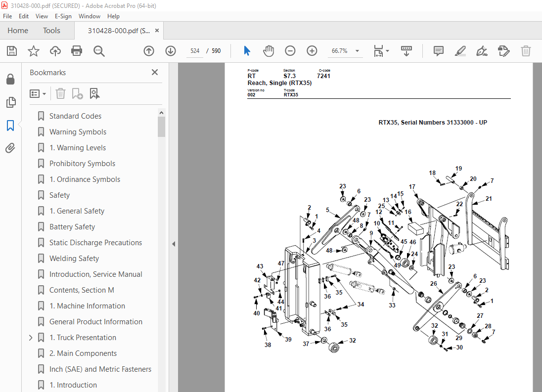Viewport: 542px width, 392px height.
Task: Toggle the Bookmarks navigation panel button
Action: pyautogui.click(x=10, y=126)
